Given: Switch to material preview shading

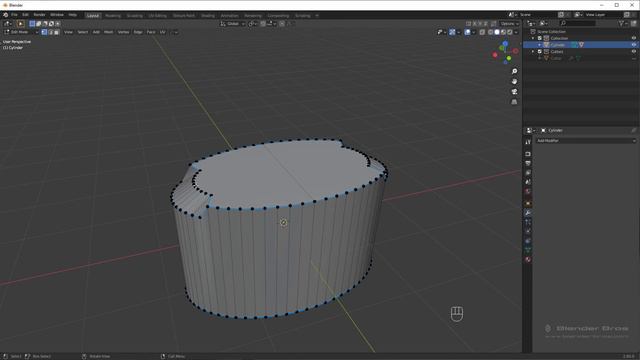Looking at the screenshot, I should coord(503,32).
